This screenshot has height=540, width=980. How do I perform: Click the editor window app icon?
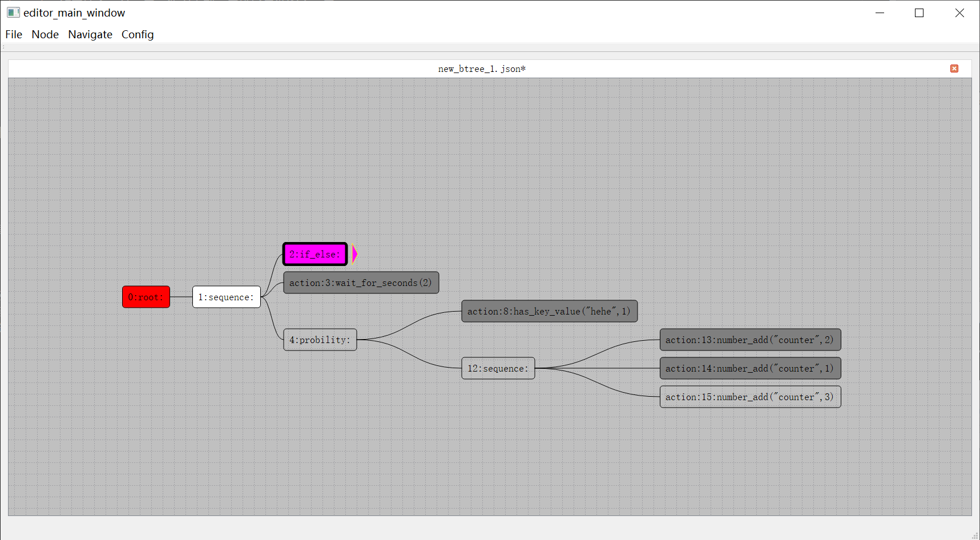click(13, 13)
